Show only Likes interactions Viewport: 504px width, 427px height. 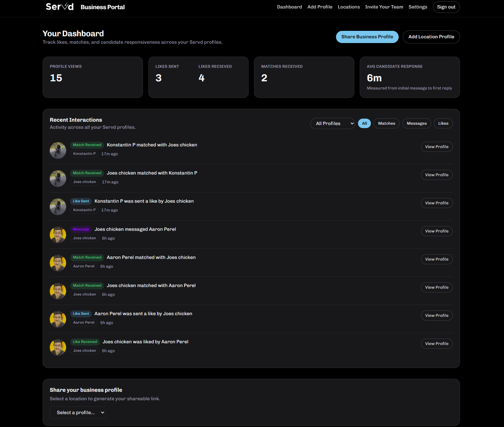(x=443, y=124)
